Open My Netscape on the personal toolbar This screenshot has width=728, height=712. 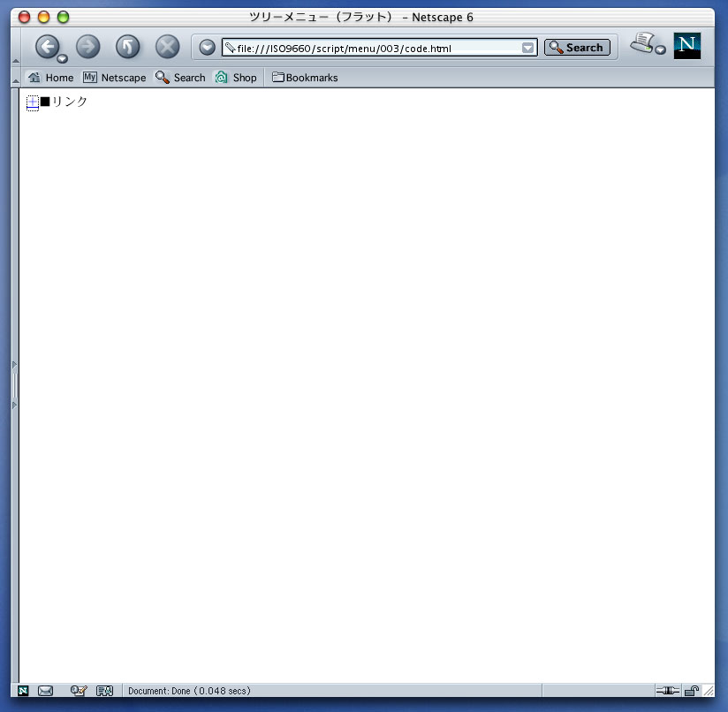tap(114, 78)
